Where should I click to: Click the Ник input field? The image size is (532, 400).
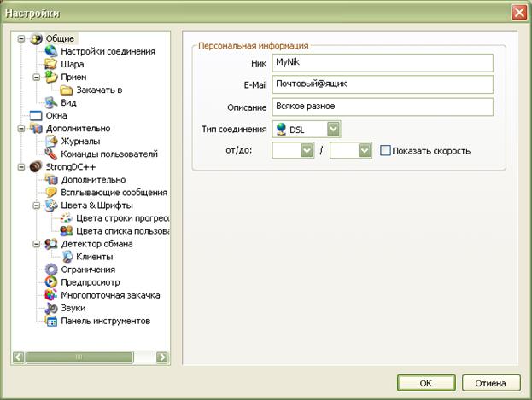click(383, 63)
